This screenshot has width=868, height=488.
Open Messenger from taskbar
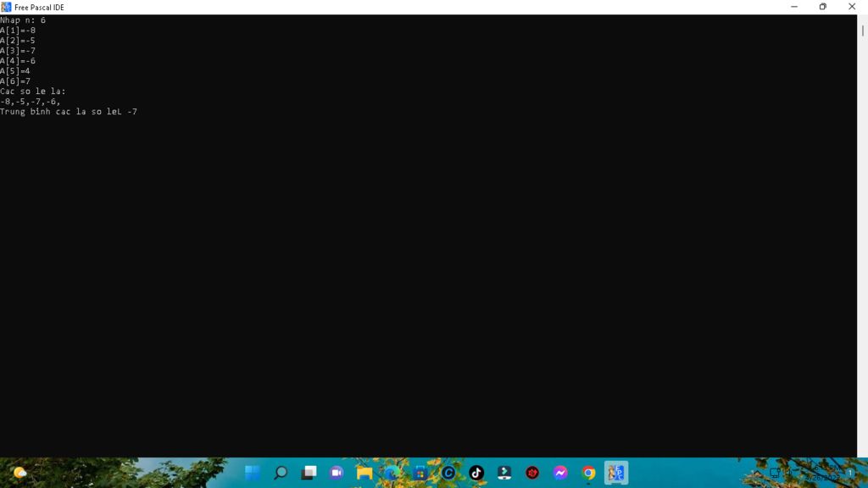click(560, 473)
